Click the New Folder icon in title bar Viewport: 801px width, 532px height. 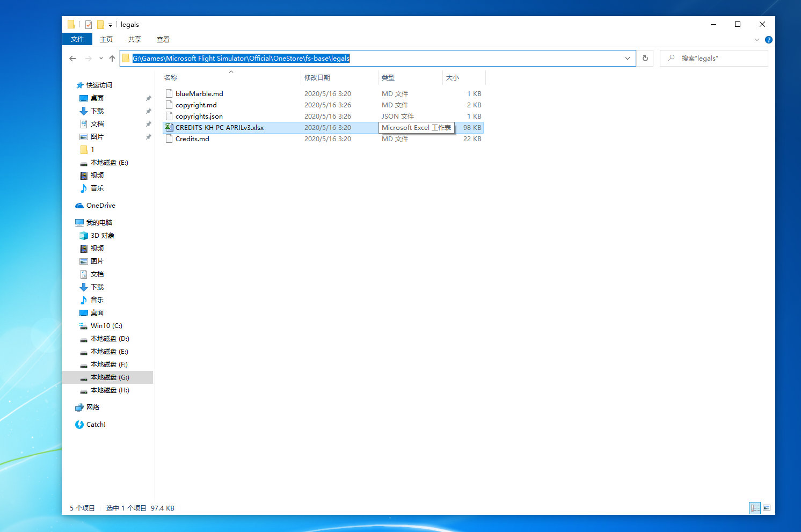pyautogui.click(x=100, y=25)
